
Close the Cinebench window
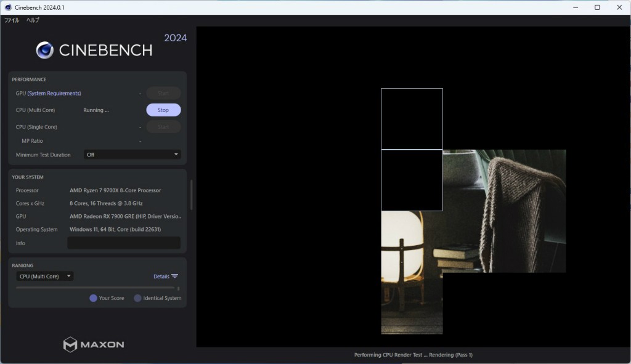(x=619, y=7)
